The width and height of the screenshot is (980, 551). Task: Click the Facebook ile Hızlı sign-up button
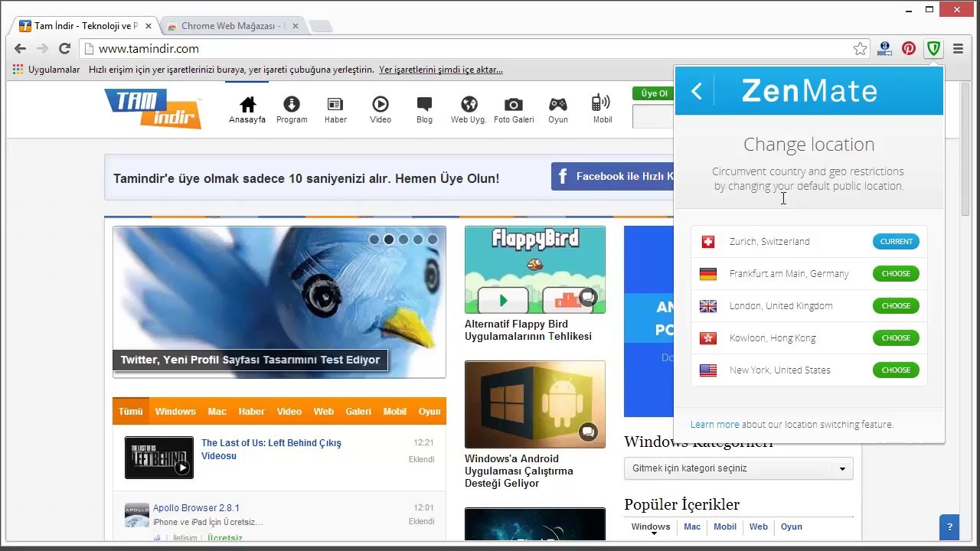612,176
